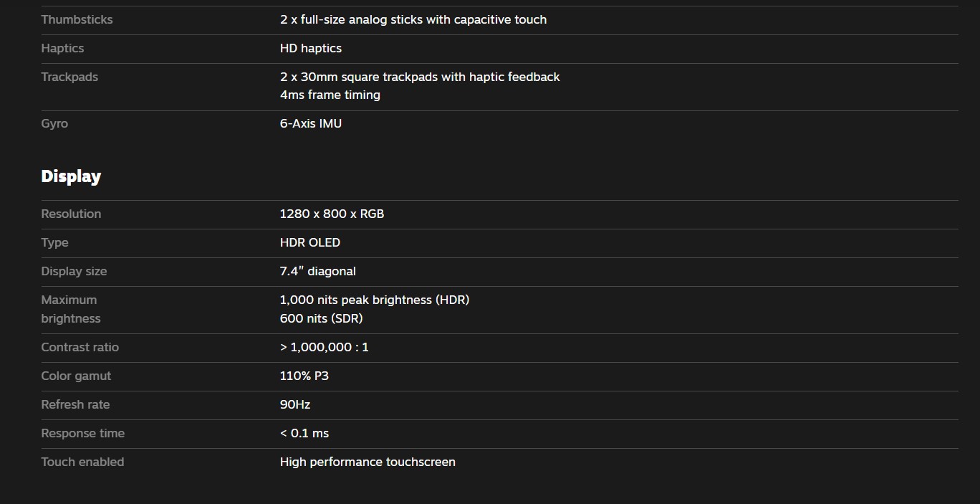The image size is (980, 504).
Task: Click the Trackpads row label
Action: point(69,77)
